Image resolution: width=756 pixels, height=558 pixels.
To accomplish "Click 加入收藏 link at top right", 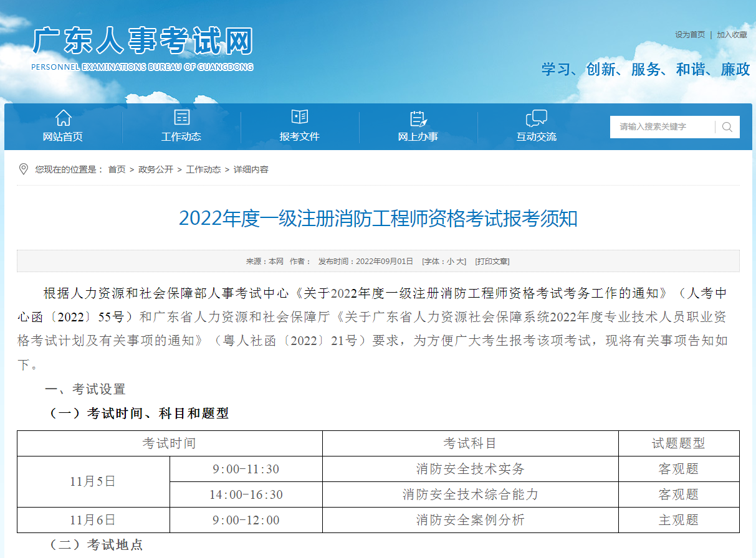I will tap(732, 35).
